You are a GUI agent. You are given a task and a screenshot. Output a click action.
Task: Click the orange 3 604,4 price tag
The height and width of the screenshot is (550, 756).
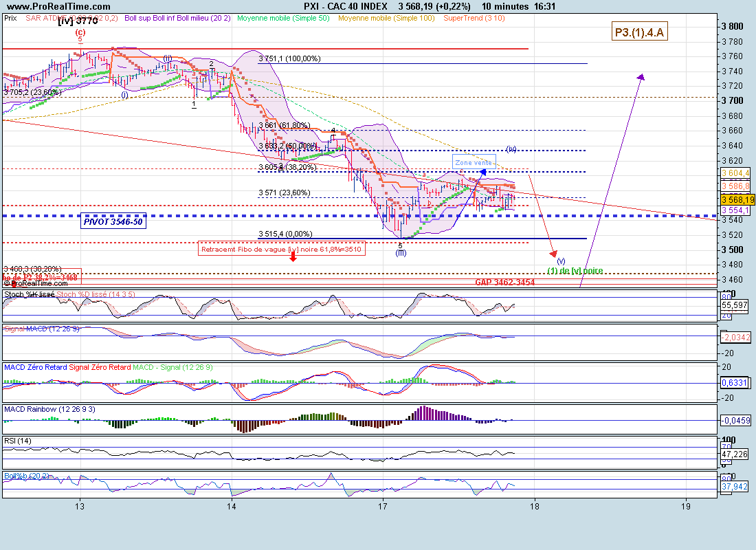(736, 173)
